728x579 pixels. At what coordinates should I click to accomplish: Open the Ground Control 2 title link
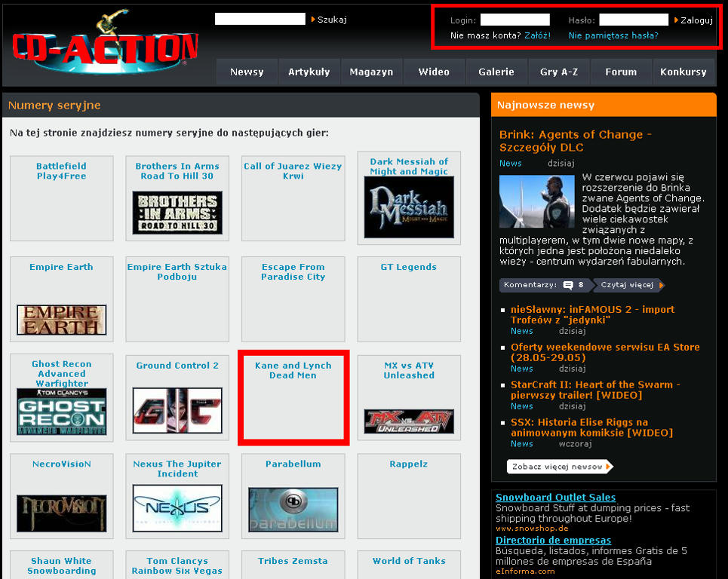[x=177, y=366]
